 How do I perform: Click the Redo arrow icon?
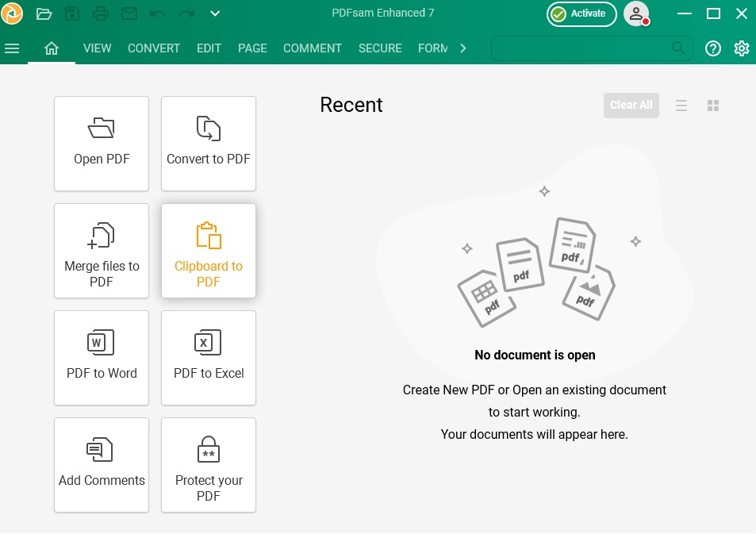pos(186,13)
